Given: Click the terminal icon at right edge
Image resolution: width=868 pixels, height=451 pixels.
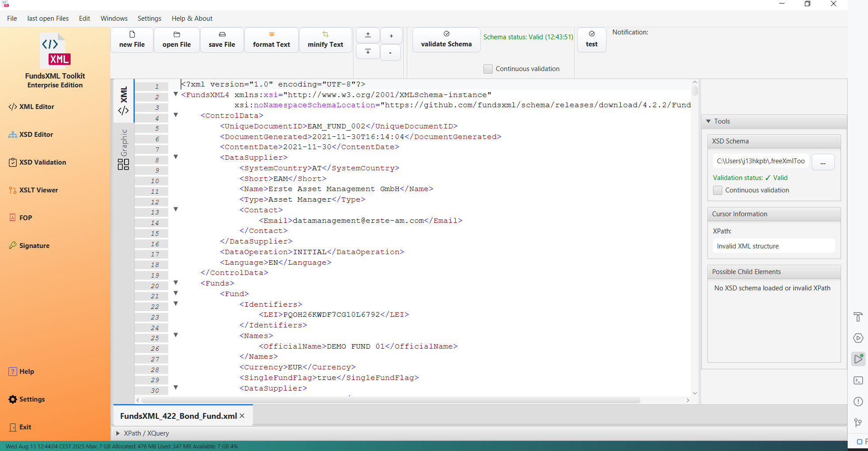Looking at the screenshot, I should pyautogui.click(x=858, y=380).
